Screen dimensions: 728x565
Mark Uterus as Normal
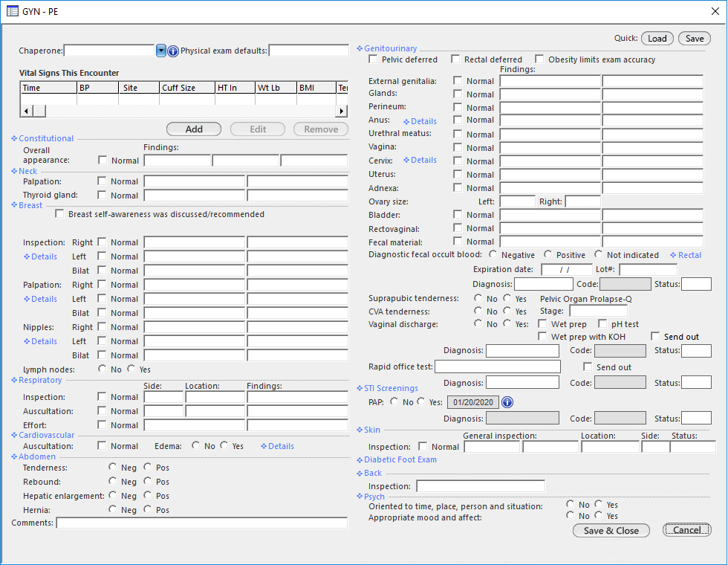click(458, 174)
